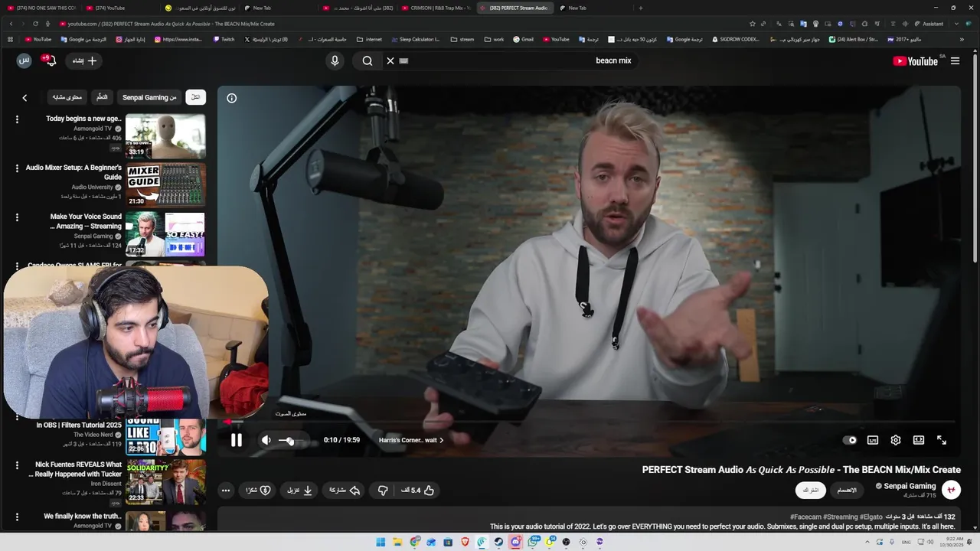Image resolution: width=980 pixels, height=551 pixels.
Task: Select the second chip after Senpai Gaming
Action: click(102, 97)
